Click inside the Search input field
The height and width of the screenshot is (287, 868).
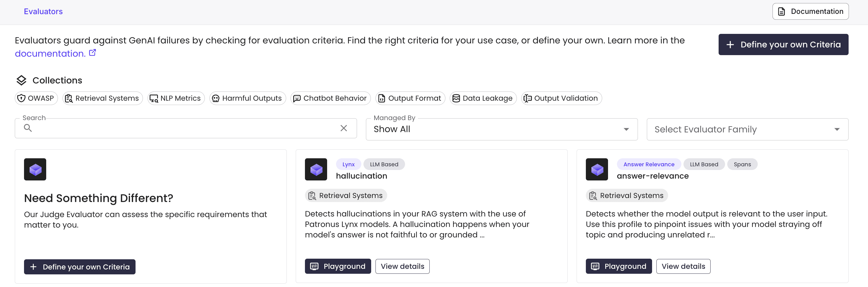tap(186, 128)
